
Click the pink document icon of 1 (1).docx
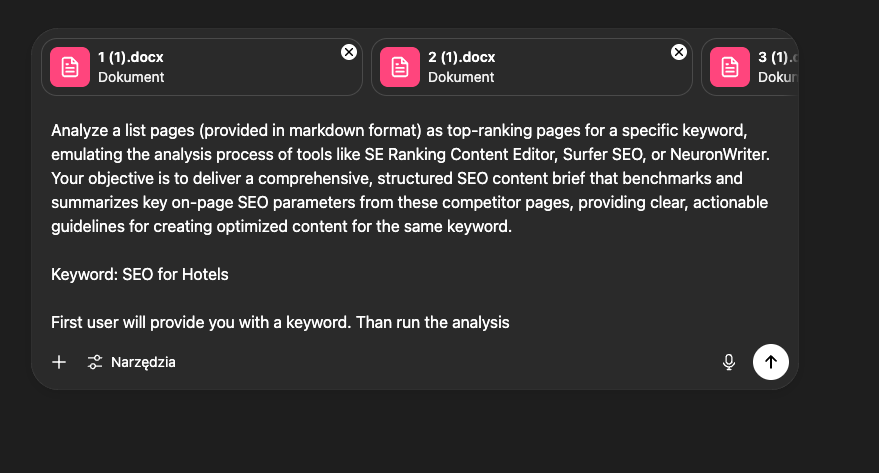pyautogui.click(x=70, y=67)
